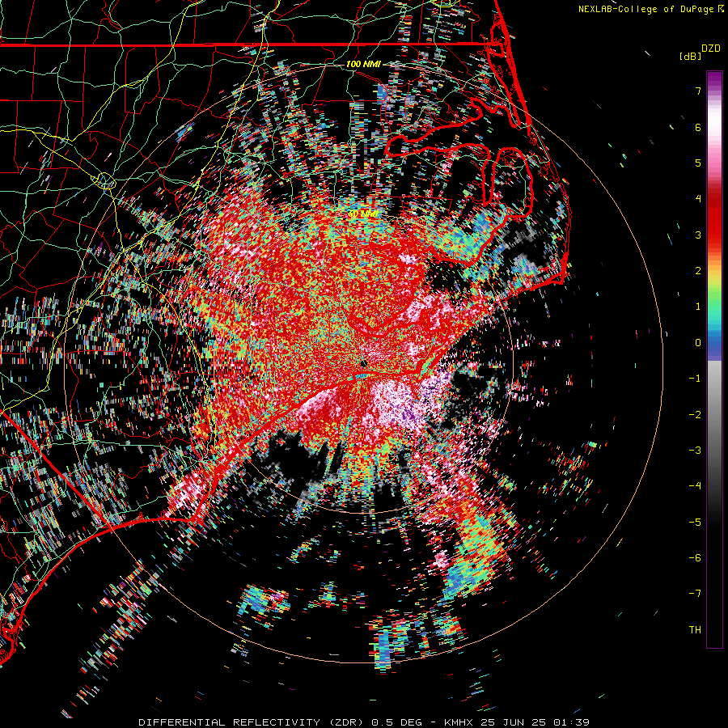The image size is (728, 728).
Task: Click the -4 tick on the scale
Action: (695, 486)
